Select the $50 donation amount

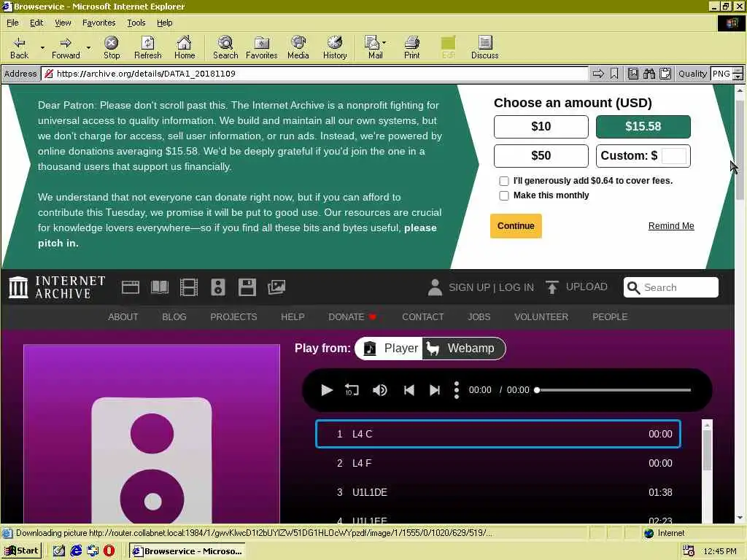click(541, 156)
